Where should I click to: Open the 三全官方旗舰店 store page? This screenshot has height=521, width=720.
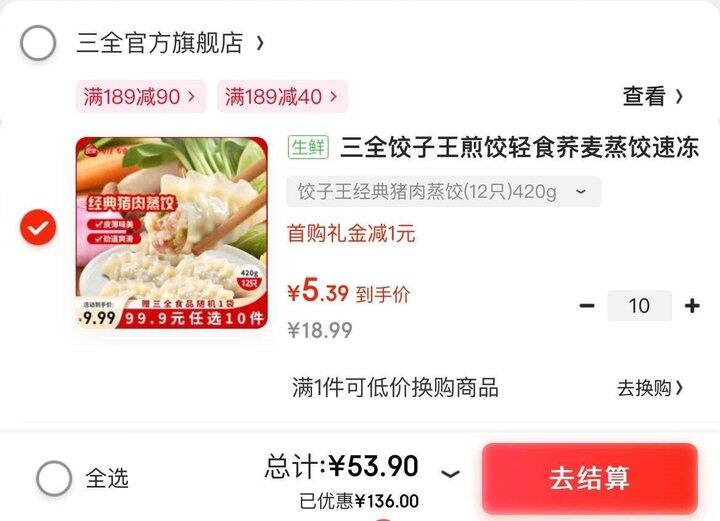coord(159,43)
